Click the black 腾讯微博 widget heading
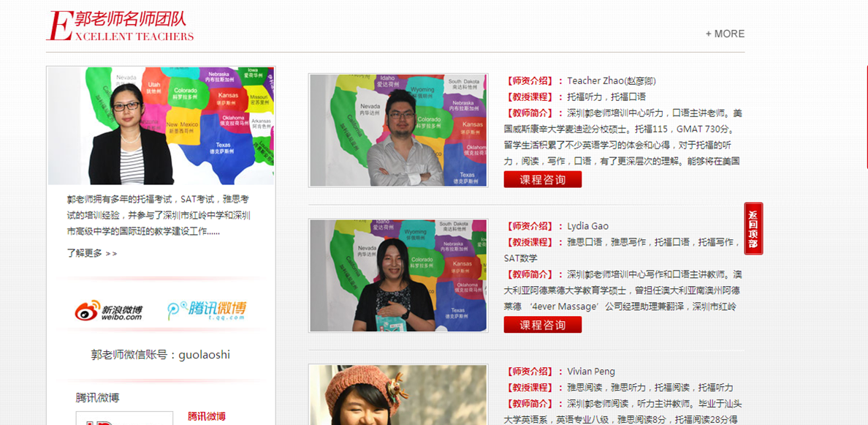Screen dimensions: 868x425 97,398
